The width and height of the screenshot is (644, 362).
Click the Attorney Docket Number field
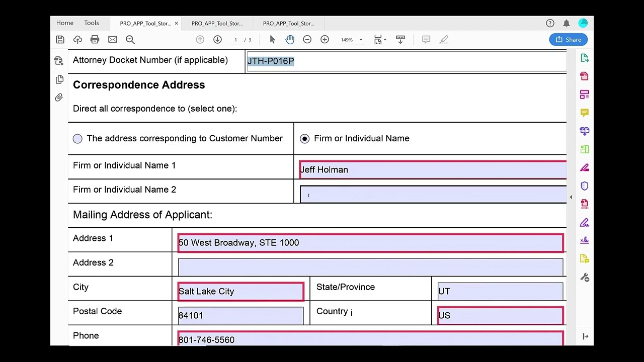click(407, 61)
